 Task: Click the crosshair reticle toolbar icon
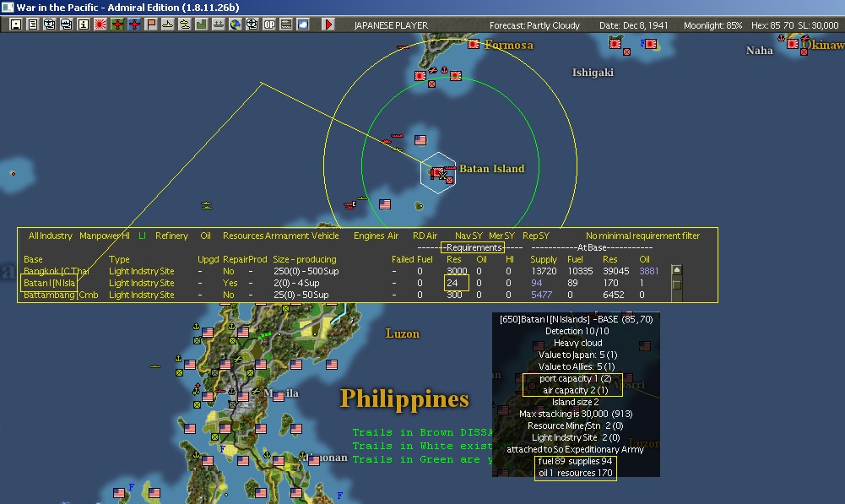pyautogui.click(x=252, y=24)
